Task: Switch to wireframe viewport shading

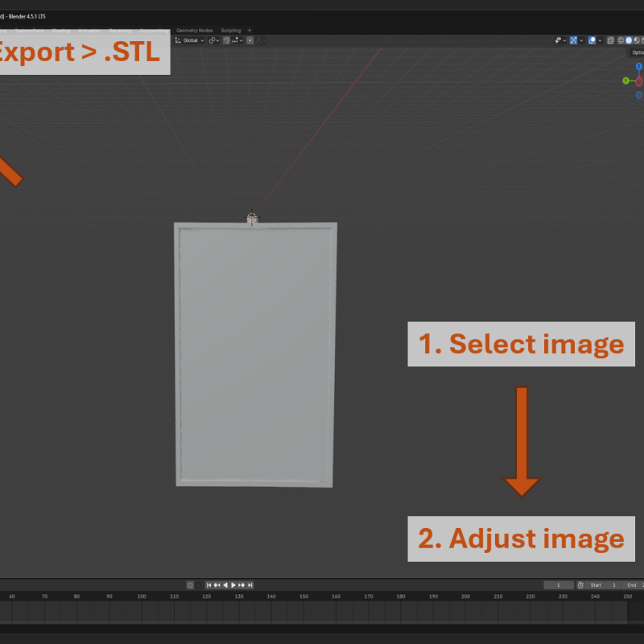Action: [621, 40]
